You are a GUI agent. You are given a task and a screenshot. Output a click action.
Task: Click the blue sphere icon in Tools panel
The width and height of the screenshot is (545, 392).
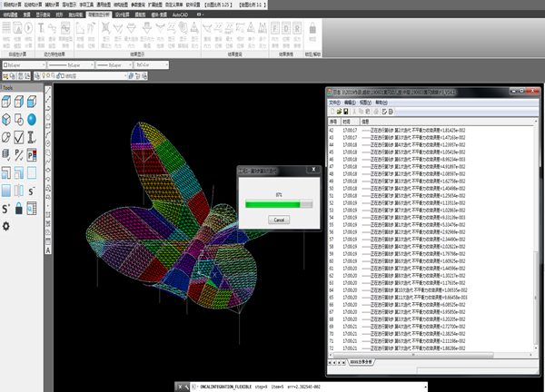tap(32, 119)
